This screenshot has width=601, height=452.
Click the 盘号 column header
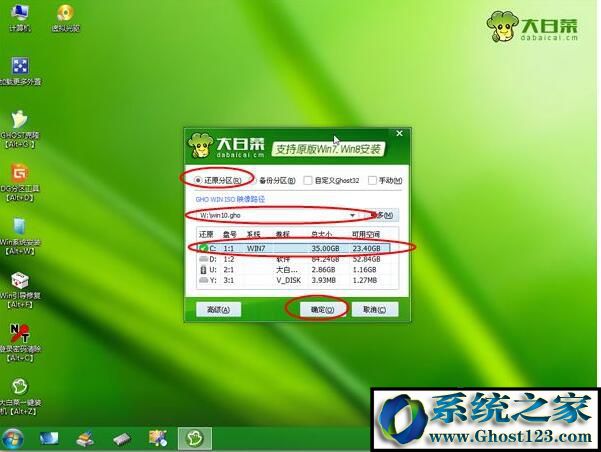click(x=230, y=234)
